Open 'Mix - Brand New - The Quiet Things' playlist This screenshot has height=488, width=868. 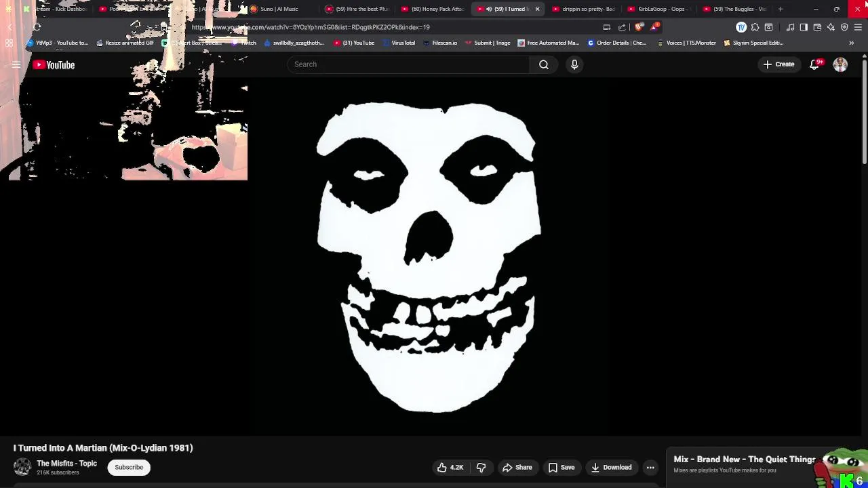point(744,460)
